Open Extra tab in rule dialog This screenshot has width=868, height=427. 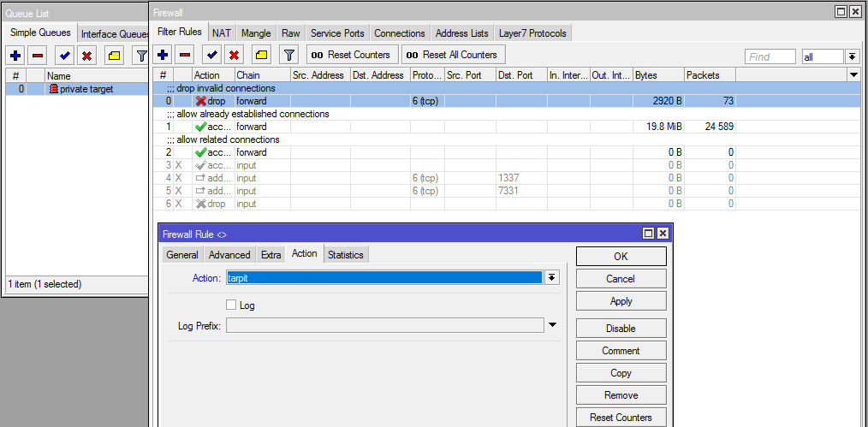[271, 255]
